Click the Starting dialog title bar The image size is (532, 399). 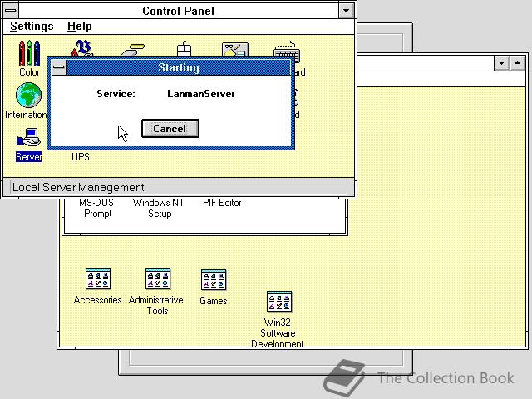[179, 67]
